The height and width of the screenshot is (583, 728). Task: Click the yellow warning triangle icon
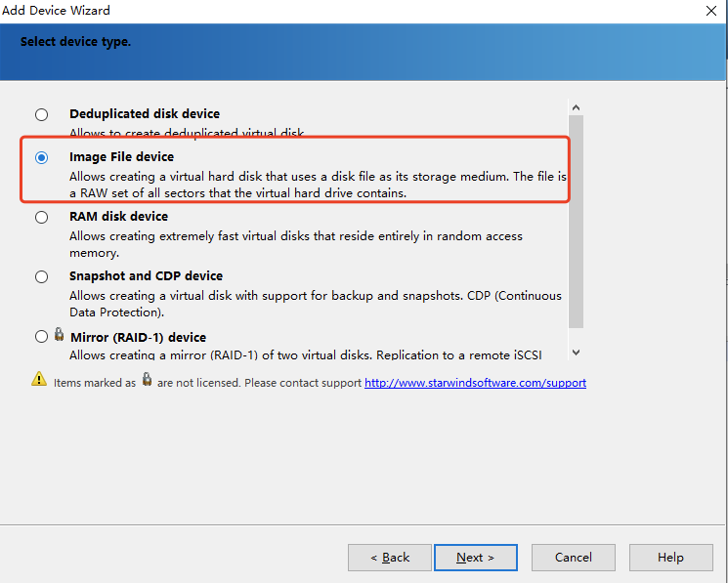(x=39, y=379)
